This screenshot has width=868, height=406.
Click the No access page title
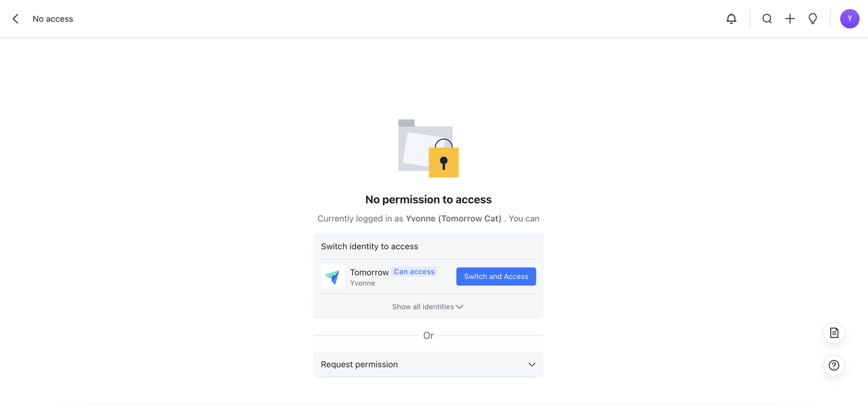53,19
